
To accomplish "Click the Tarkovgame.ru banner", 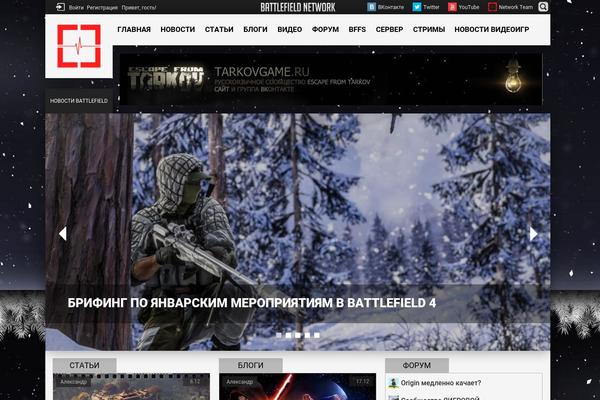I will click(x=331, y=79).
